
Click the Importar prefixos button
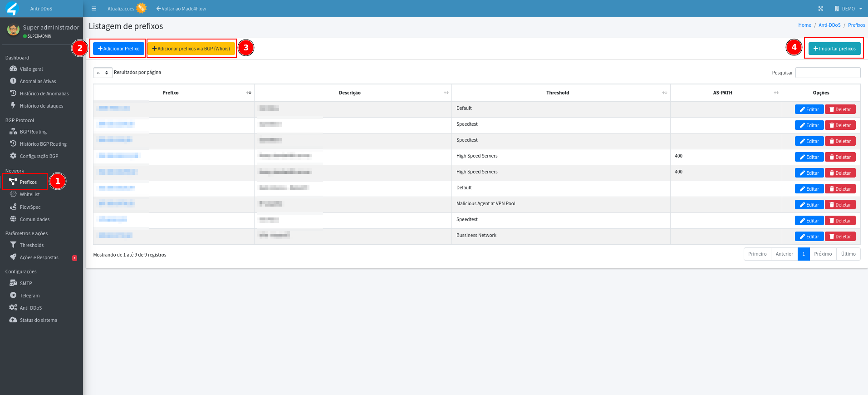pyautogui.click(x=834, y=49)
